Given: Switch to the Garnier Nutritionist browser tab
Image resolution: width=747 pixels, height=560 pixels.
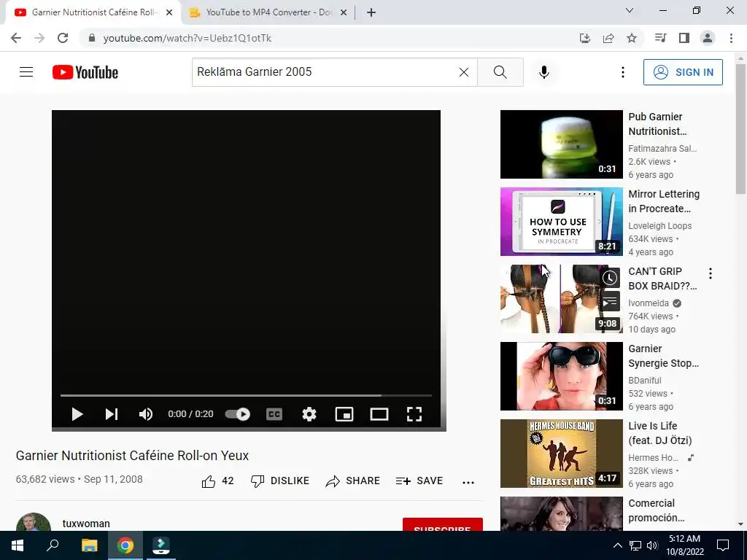Looking at the screenshot, I should point(93,12).
